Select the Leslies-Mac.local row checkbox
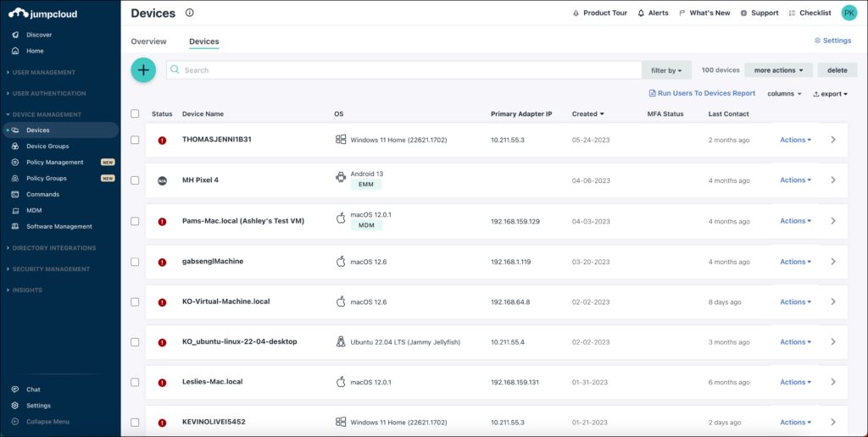This screenshot has height=437, width=868. (x=135, y=382)
